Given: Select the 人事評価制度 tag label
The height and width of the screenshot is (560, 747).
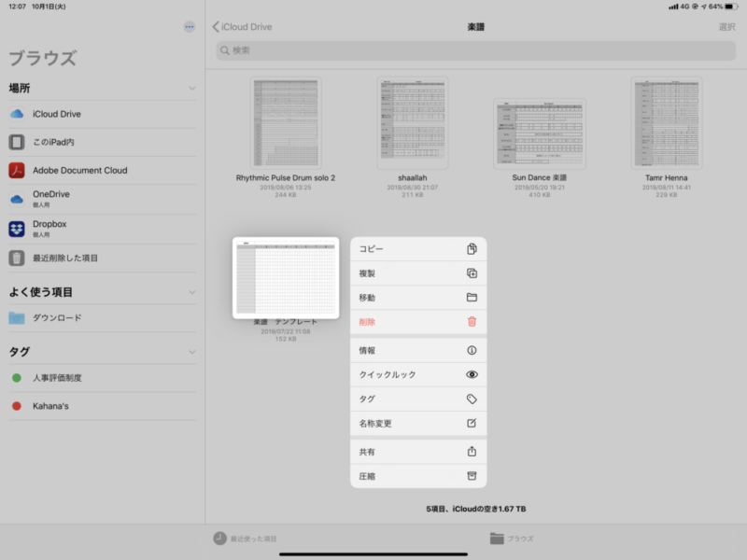Looking at the screenshot, I should coord(57,378).
